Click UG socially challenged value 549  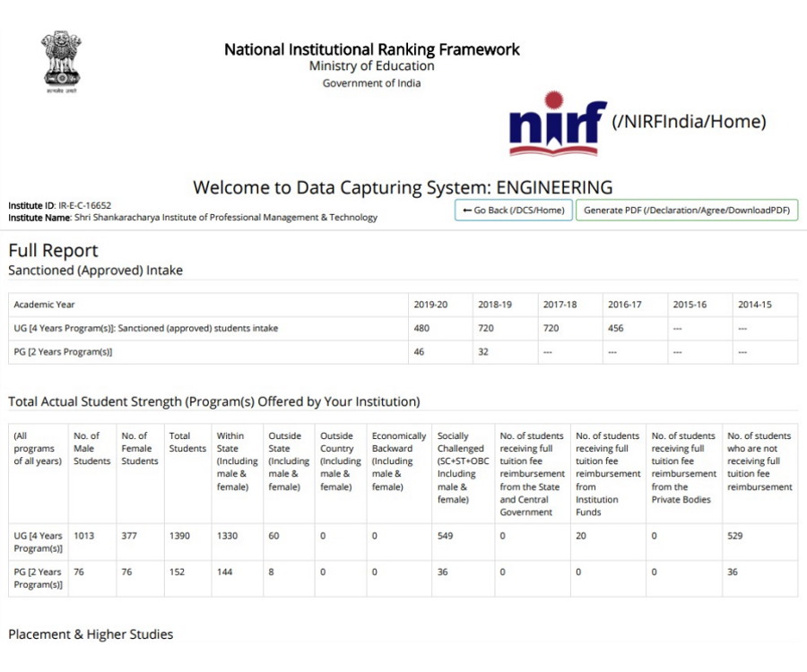tap(445, 536)
